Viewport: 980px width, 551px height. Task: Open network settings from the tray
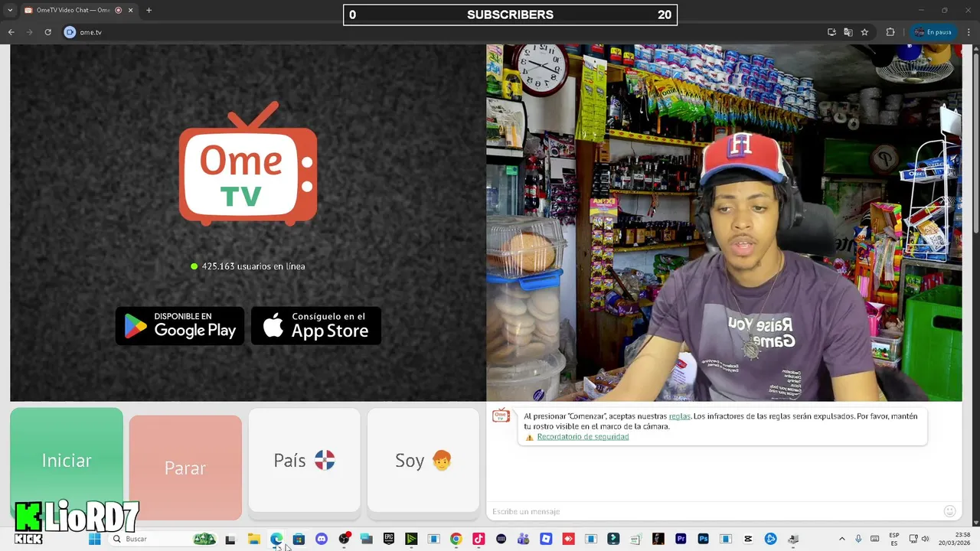point(913,539)
